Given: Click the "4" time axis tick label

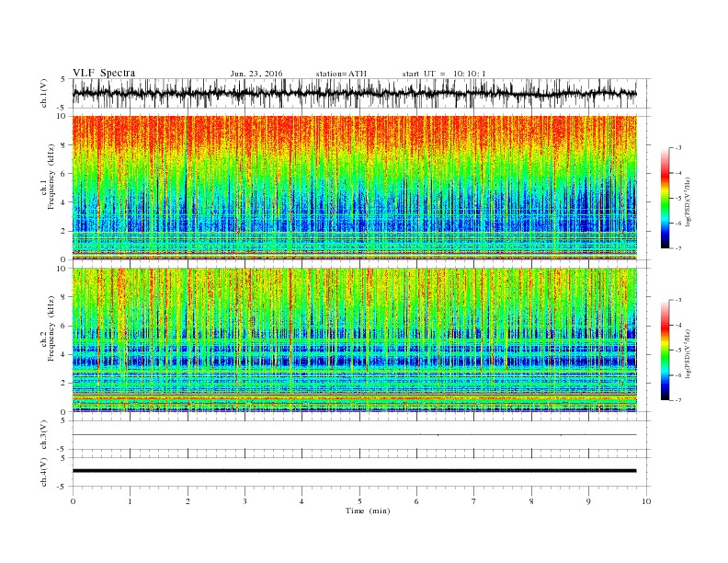Looking at the screenshot, I should tap(301, 501).
